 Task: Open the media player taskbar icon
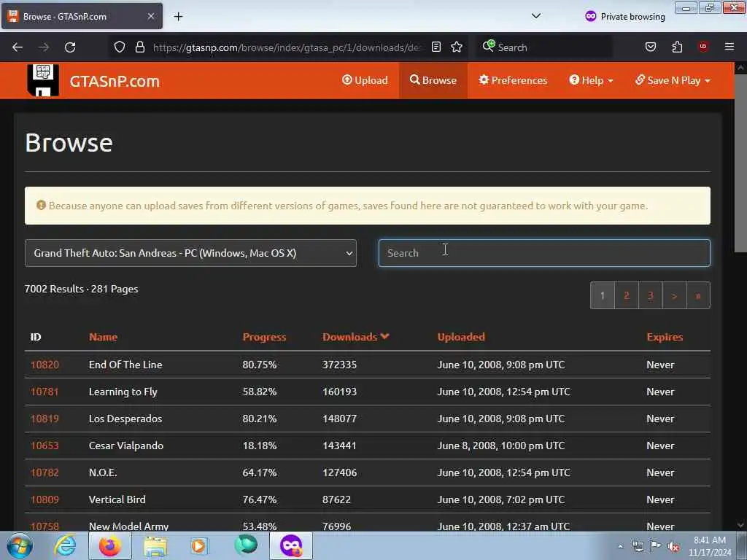(200, 545)
